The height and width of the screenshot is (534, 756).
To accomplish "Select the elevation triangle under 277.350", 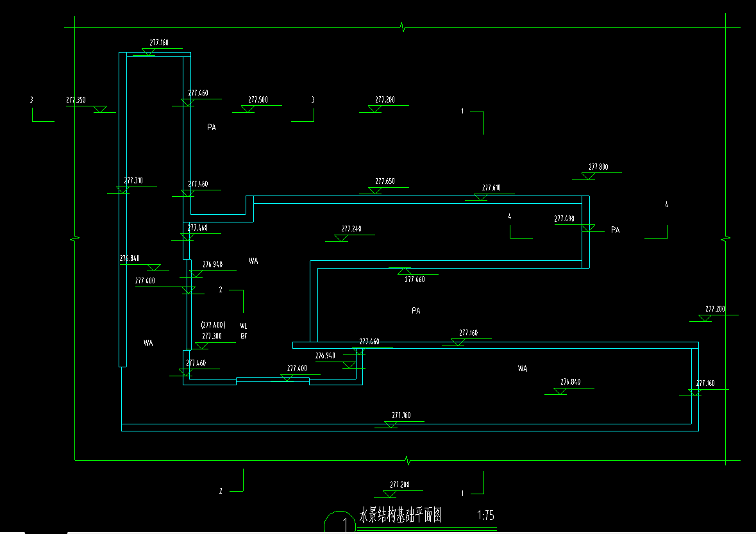I will [x=100, y=109].
